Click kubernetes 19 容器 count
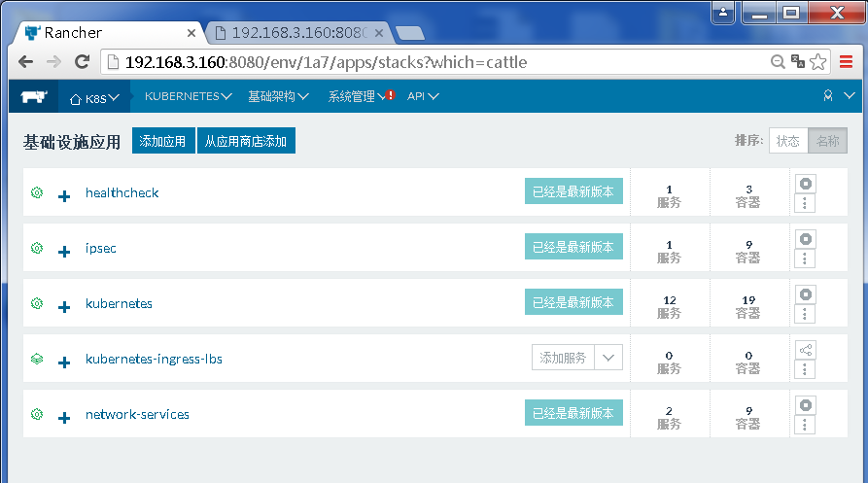 coord(748,306)
